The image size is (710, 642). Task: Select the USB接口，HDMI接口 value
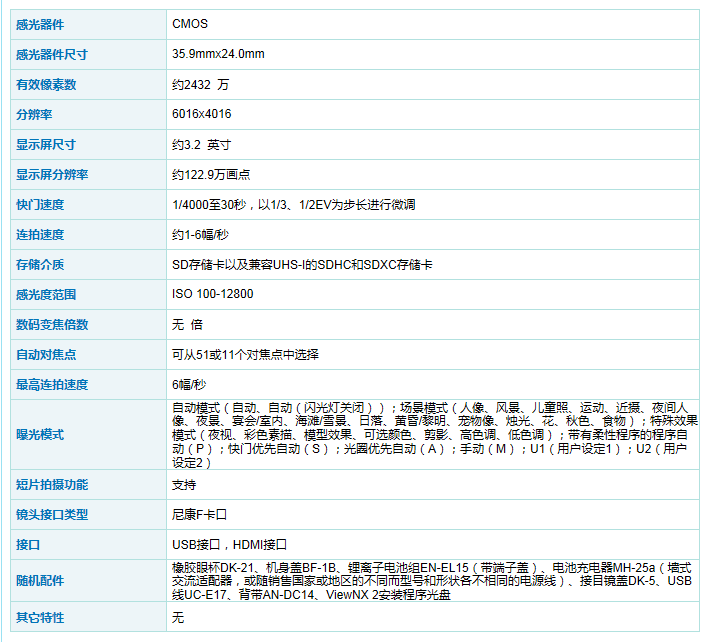(229, 545)
